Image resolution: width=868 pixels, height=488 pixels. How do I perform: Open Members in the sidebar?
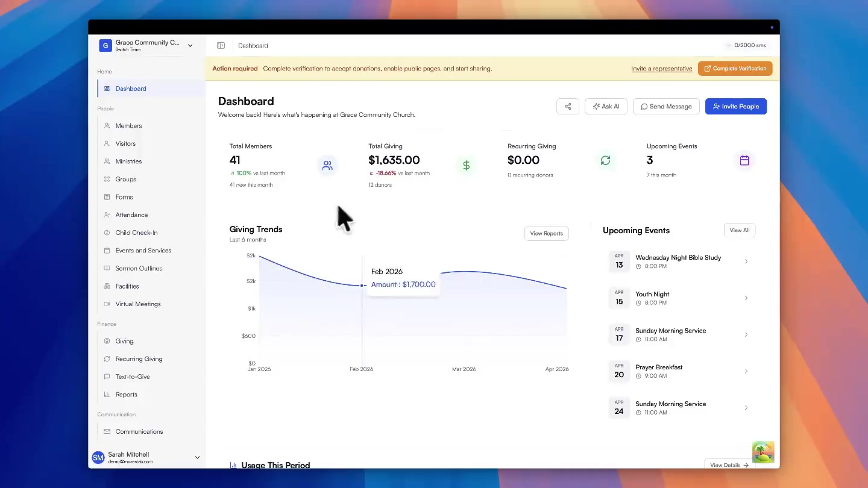128,126
